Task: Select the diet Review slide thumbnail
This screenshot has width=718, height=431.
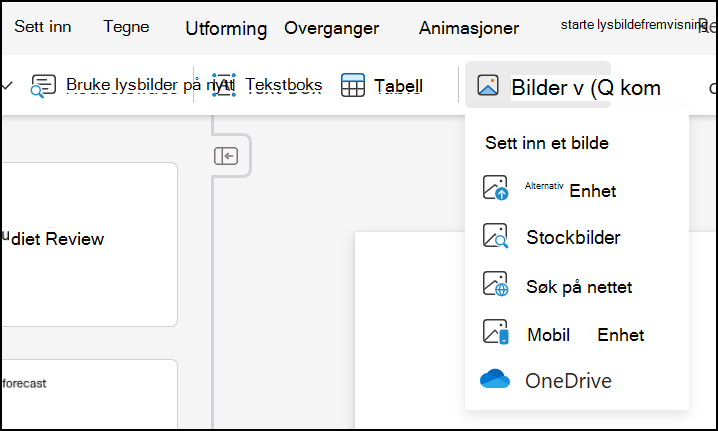Action: pos(89,245)
